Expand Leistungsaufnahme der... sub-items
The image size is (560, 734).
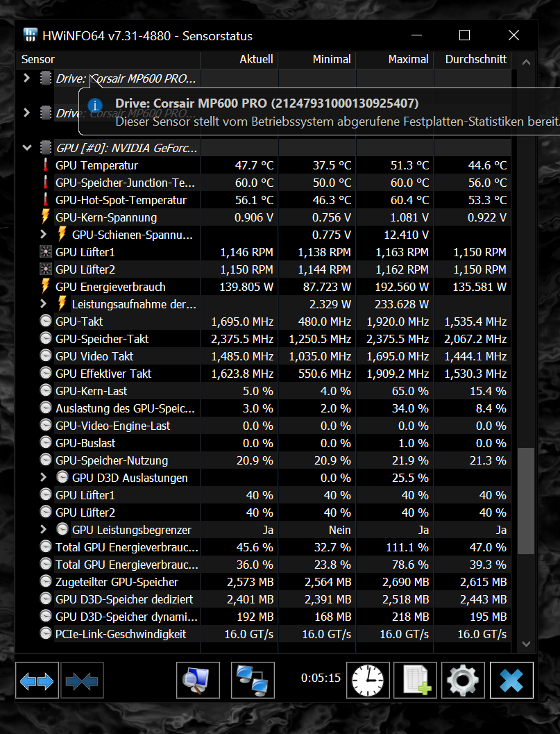[44, 303]
